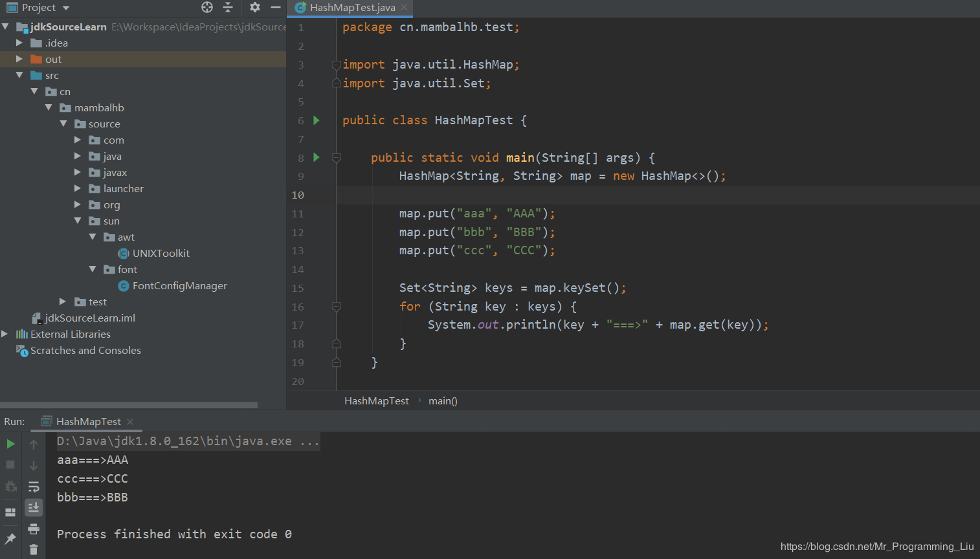Screen dimensions: 980x559
Task: Fold the imports block marker beside line 3
Action: tap(337, 65)
